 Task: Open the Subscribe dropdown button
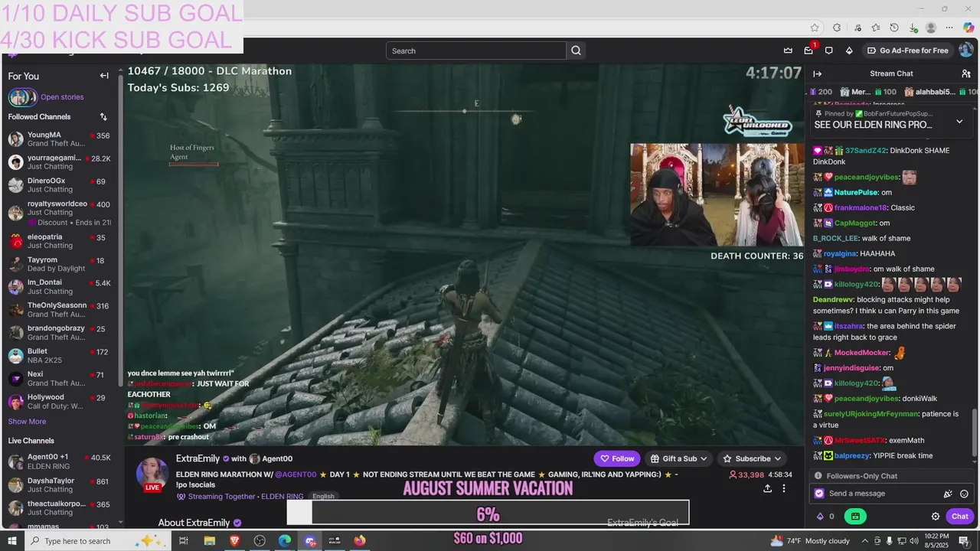[x=753, y=458]
